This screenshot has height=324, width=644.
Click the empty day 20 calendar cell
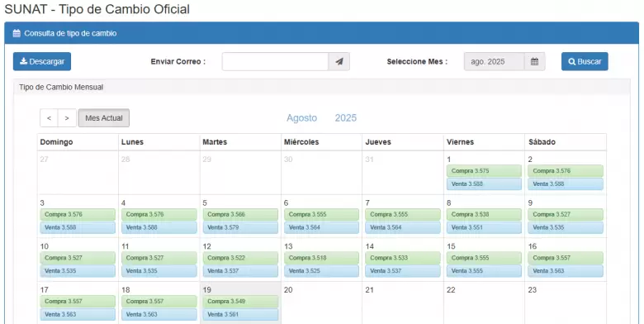[321, 303]
